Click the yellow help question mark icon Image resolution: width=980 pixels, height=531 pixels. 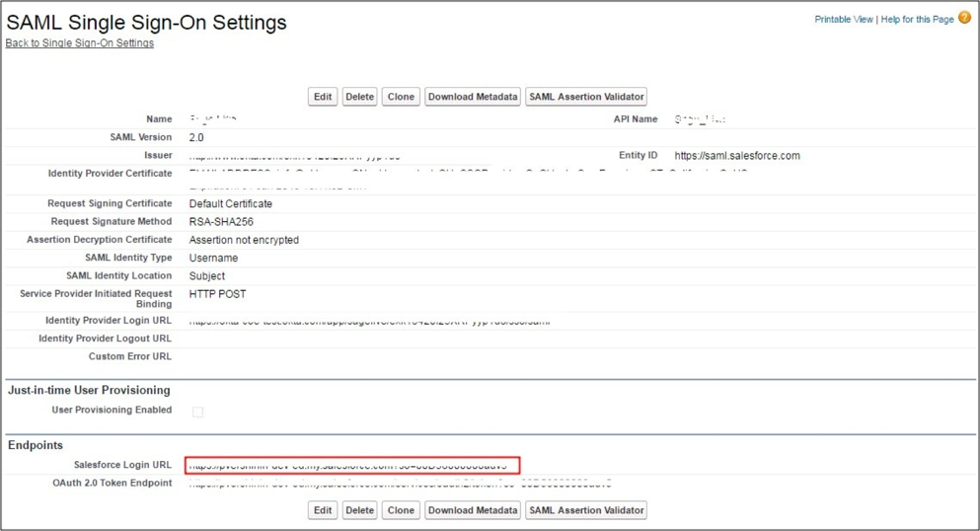coord(964,18)
